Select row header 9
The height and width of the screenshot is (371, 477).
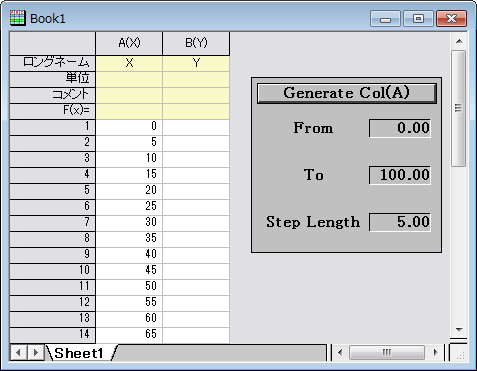(x=53, y=255)
